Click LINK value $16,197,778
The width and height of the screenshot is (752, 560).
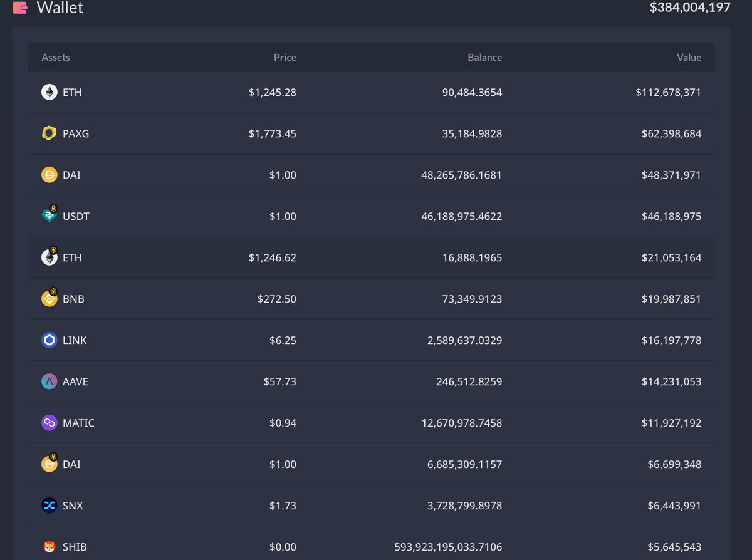click(672, 340)
